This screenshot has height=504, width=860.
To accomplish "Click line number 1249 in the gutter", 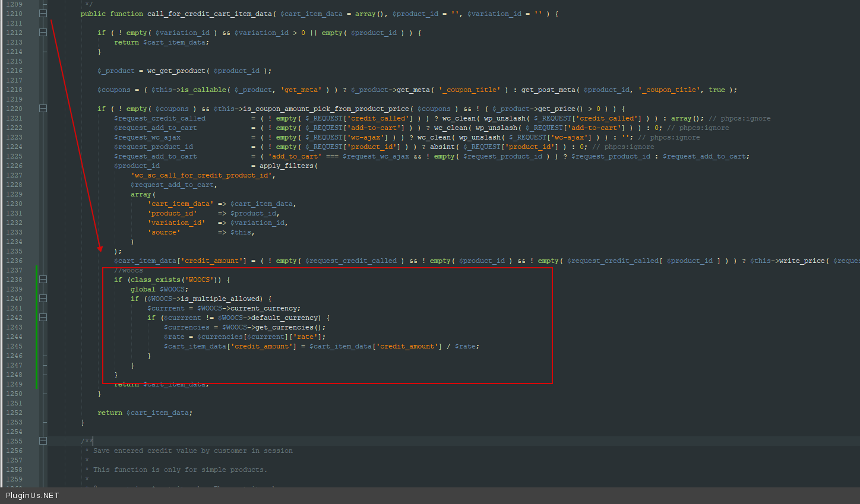I will (x=14, y=384).
